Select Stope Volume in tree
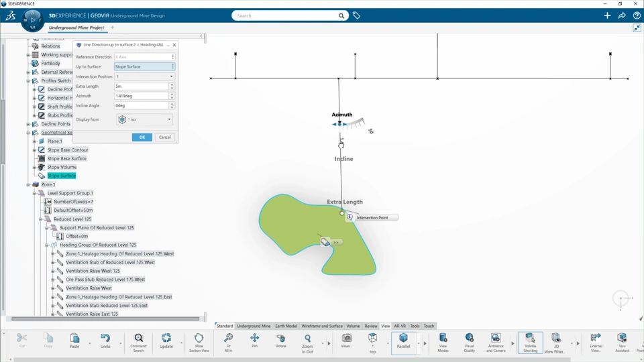This screenshot has width=644, height=362. 62,167
